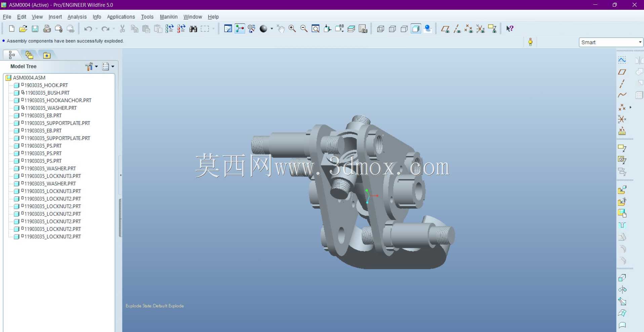Create a new file with the New icon
The width and height of the screenshot is (644, 332).
coord(12,29)
